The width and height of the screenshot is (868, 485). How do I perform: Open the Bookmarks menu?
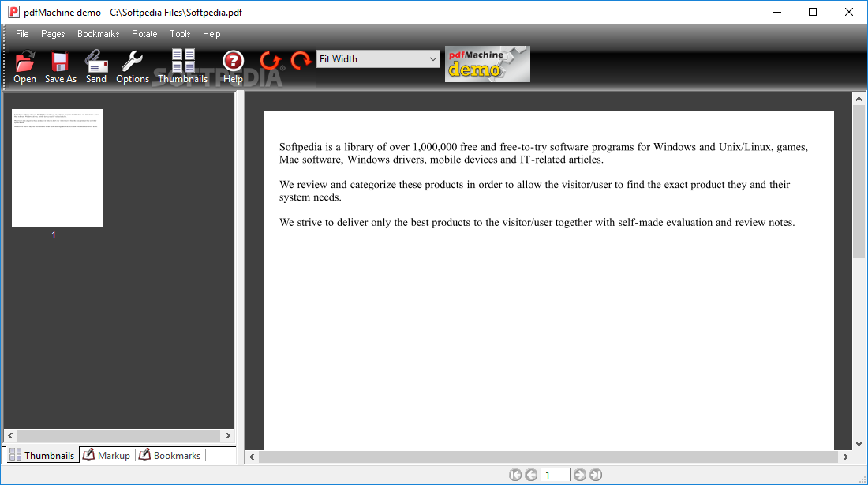click(x=99, y=34)
